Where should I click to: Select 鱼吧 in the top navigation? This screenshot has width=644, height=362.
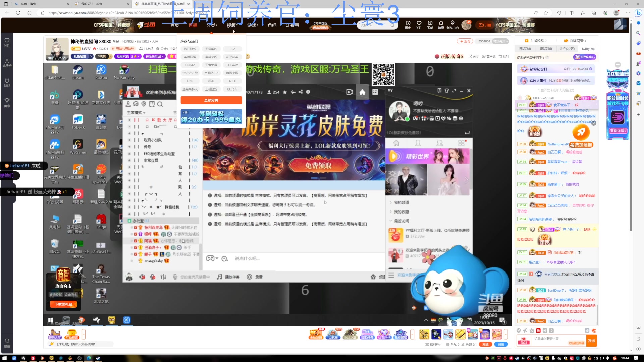(x=272, y=25)
